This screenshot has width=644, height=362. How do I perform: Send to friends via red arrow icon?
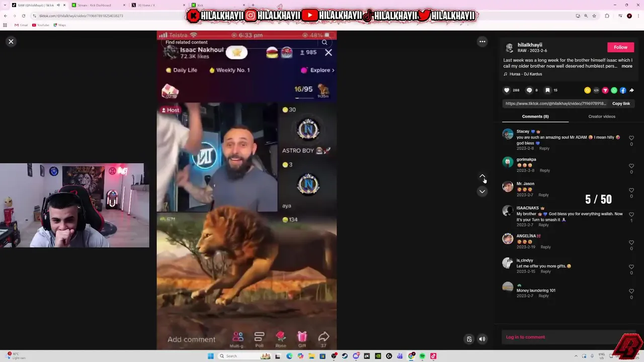[605, 90]
